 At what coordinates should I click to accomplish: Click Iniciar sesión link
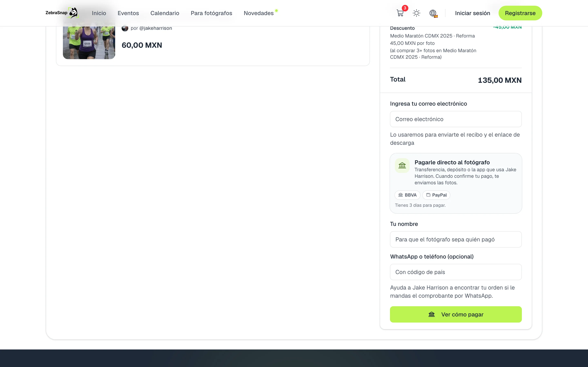(x=472, y=13)
